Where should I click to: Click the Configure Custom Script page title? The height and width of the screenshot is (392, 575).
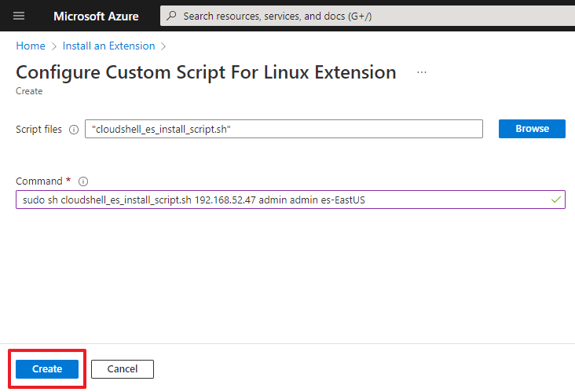coord(206,72)
